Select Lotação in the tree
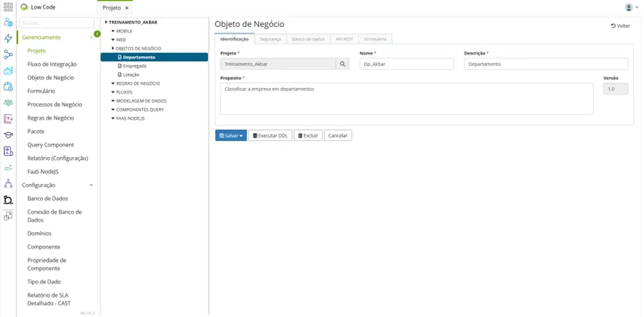Screen dimensions: 644x317 (x=131, y=75)
